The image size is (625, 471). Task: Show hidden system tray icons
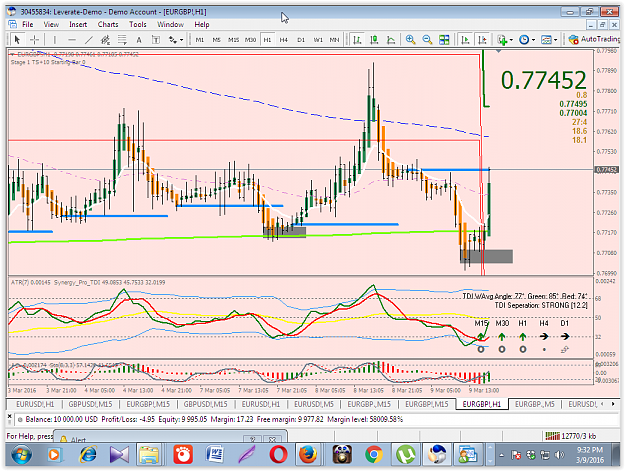(x=501, y=455)
